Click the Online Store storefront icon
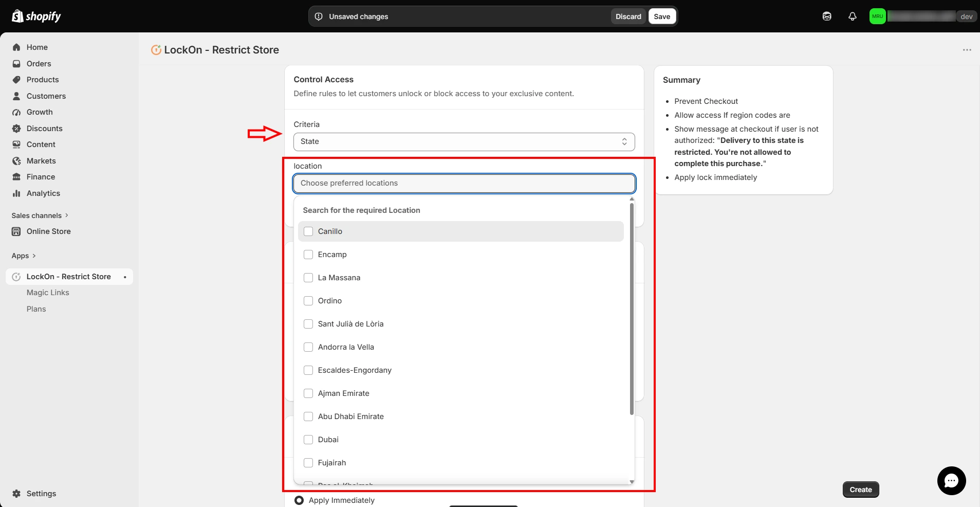The height and width of the screenshot is (507, 980). [x=16, y=231]
